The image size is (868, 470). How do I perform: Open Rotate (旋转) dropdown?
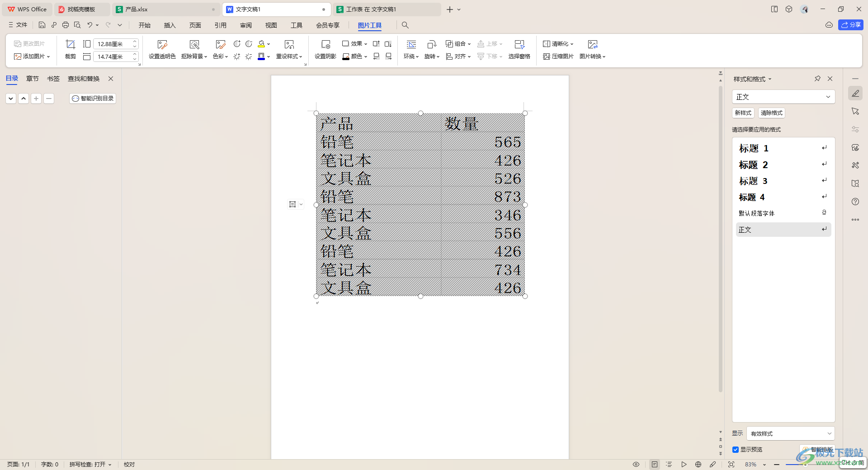(432, 49)
